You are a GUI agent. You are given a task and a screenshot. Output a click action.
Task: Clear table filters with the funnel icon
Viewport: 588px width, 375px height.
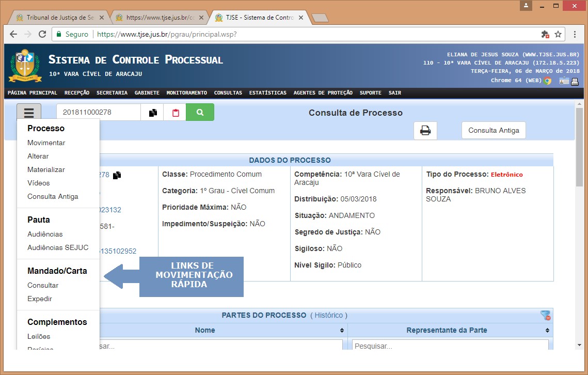(545, 316)
